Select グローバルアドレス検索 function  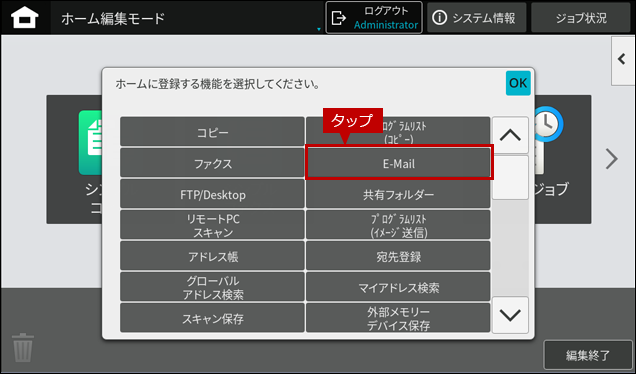coord(212,287)
